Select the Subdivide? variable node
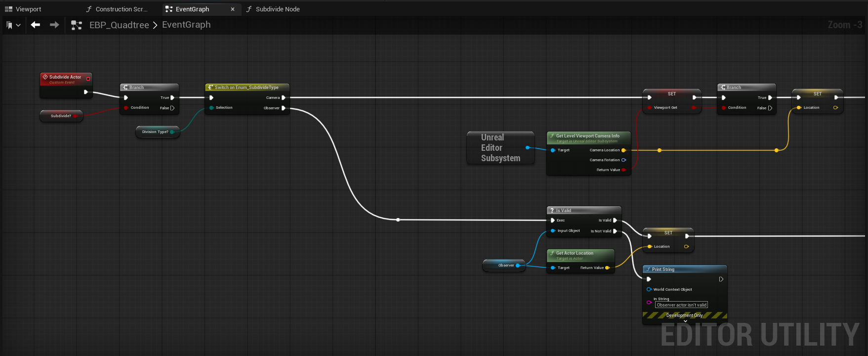The image size is (868, 356). tap(61, 116)
